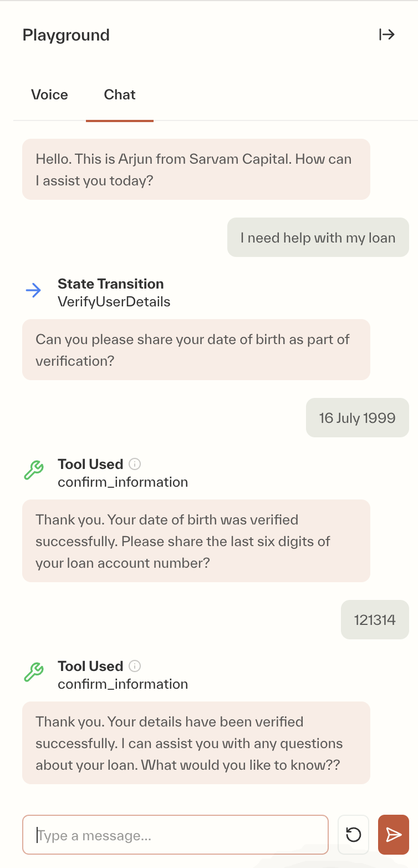Viewport: 418px width, 868px height.
Task: Click the final verification success message
Action: tap(196, 743)
